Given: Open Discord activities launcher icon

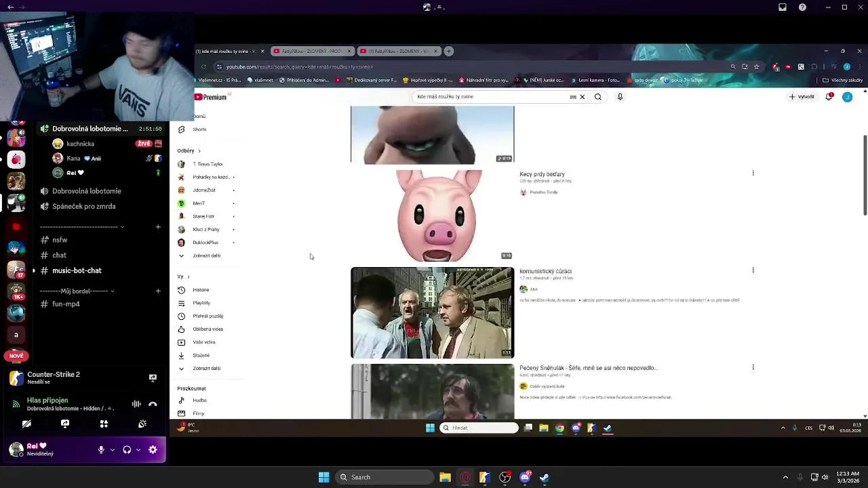Looking at the screenshot, I should [104, 424].
